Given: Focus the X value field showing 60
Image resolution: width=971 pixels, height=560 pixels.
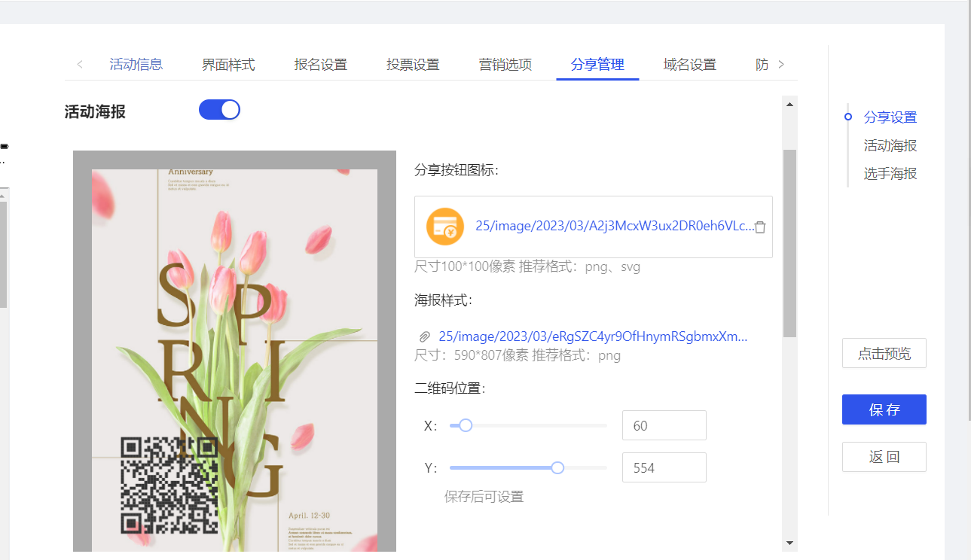Looking at the screenshot, I should coord(664,425).
